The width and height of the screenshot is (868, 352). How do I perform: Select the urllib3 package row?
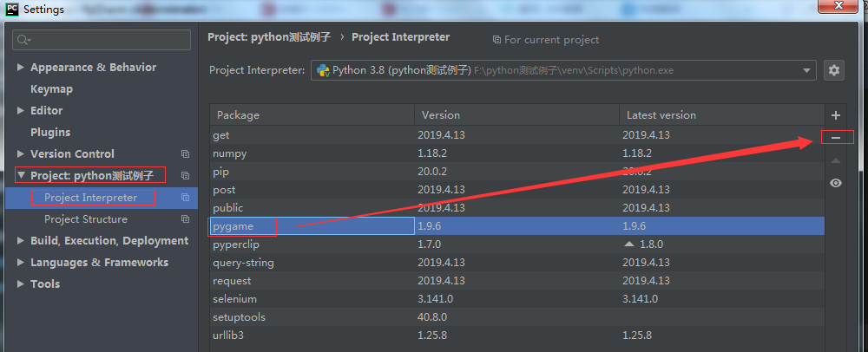tap(517, 335)
